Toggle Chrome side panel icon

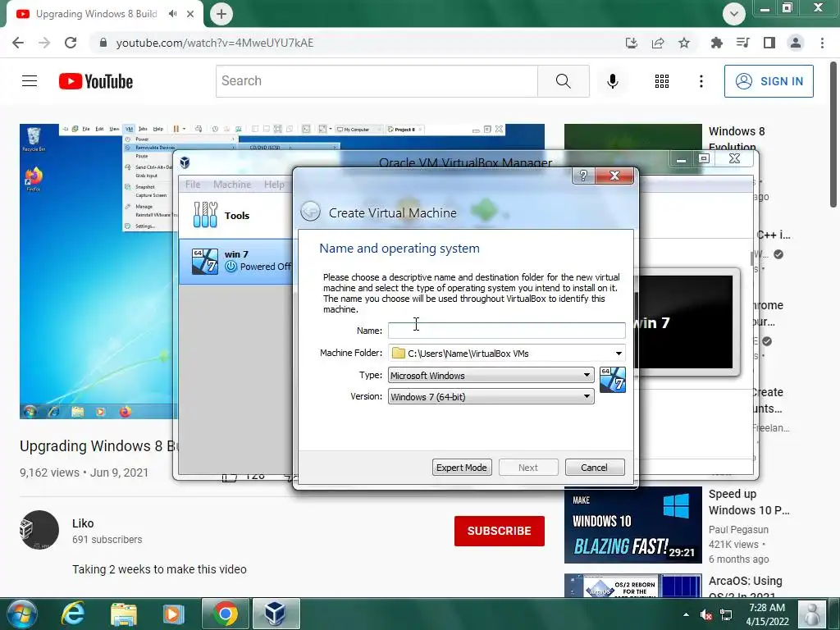pos(769,43)
